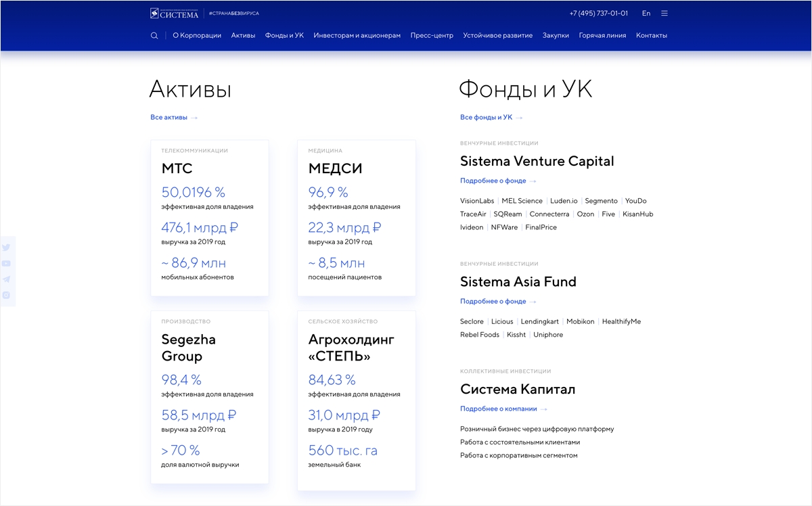Select Seclore in the Asia Fund list

[x=472, y=322]
